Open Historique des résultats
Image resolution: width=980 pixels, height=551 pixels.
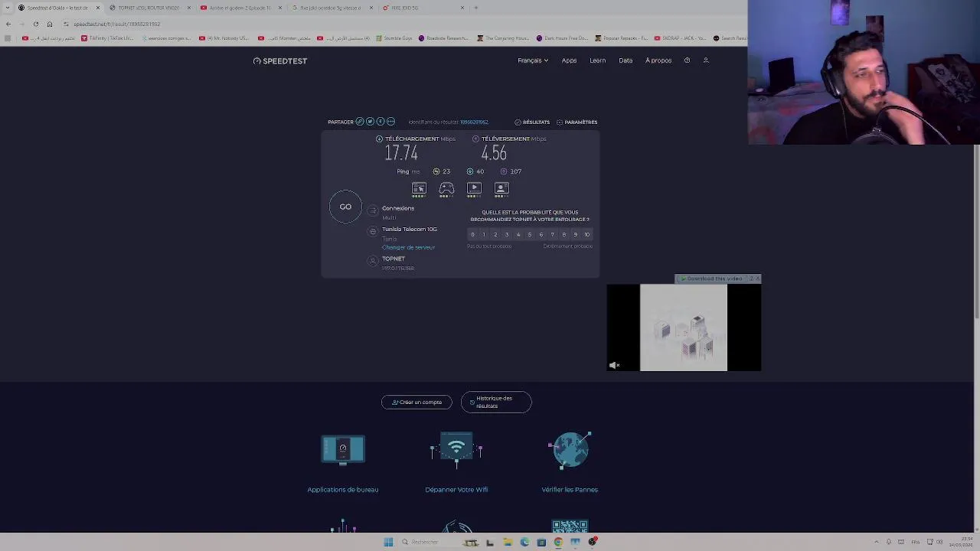(496, 403)
